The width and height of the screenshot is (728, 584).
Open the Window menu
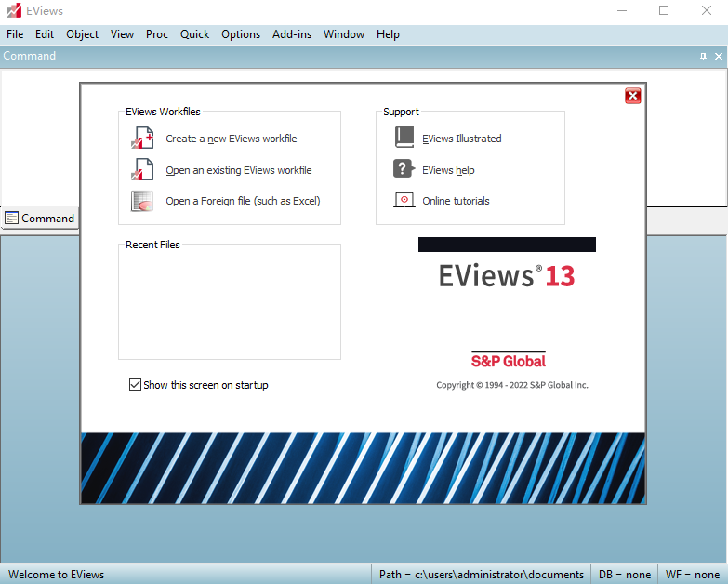(344, 34)
